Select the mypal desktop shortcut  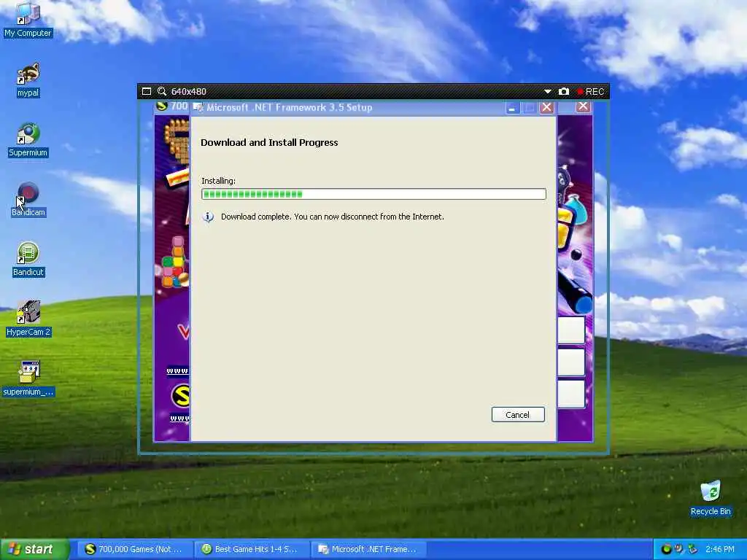point(28,79)
